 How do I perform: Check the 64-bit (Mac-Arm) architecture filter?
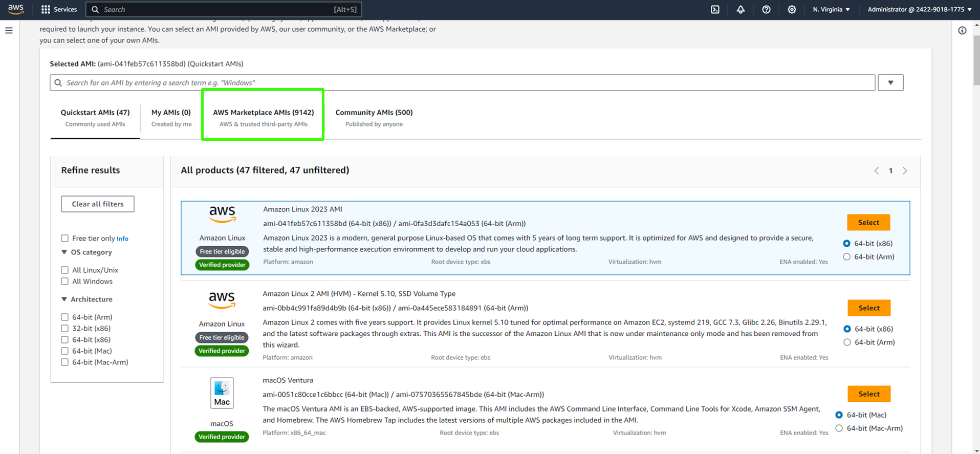[64, 362]
